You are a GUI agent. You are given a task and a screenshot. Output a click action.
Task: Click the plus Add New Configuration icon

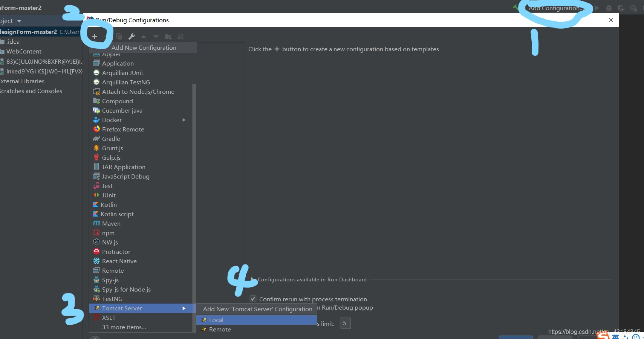[95, 37]
